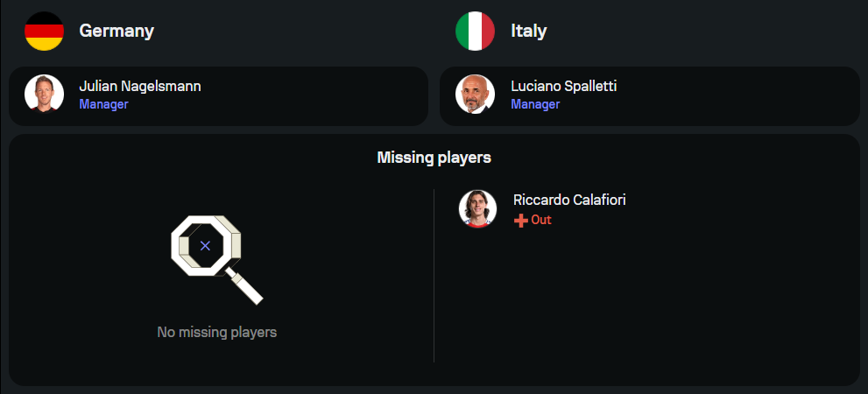This screenshot has height=394, width=868.
Task: Open Julian Nagelsmann's profile photo
Action: tap(44, 95)
